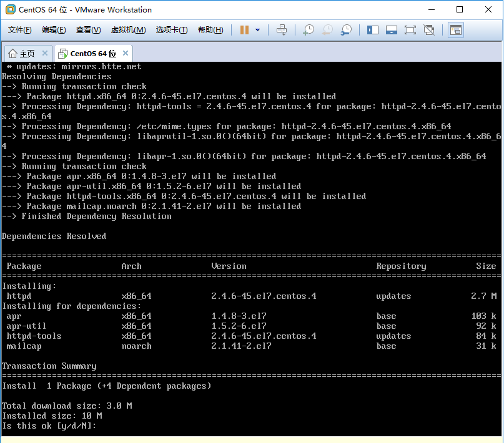This screenshot has width=504, height=443.
Task: Click 'Installed size: 10 M' line
Action: [52, 416]
